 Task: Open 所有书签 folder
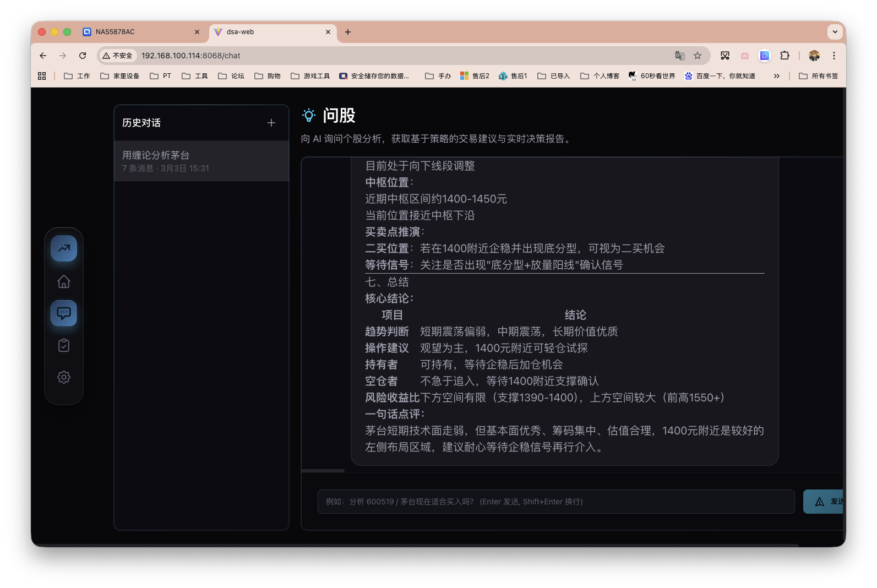coord(819,76)
